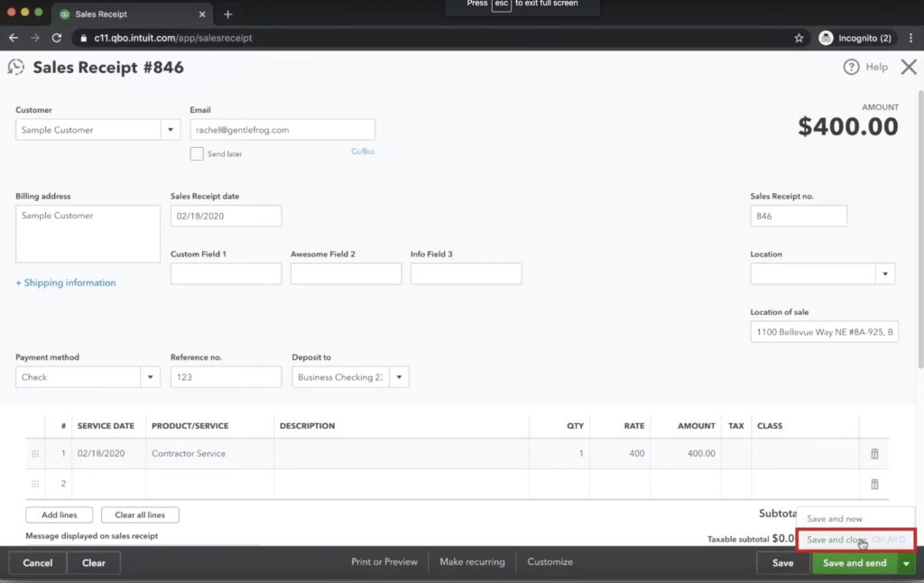
Task: Edit the Sales Receipt no. field
Action: (799, 216)
